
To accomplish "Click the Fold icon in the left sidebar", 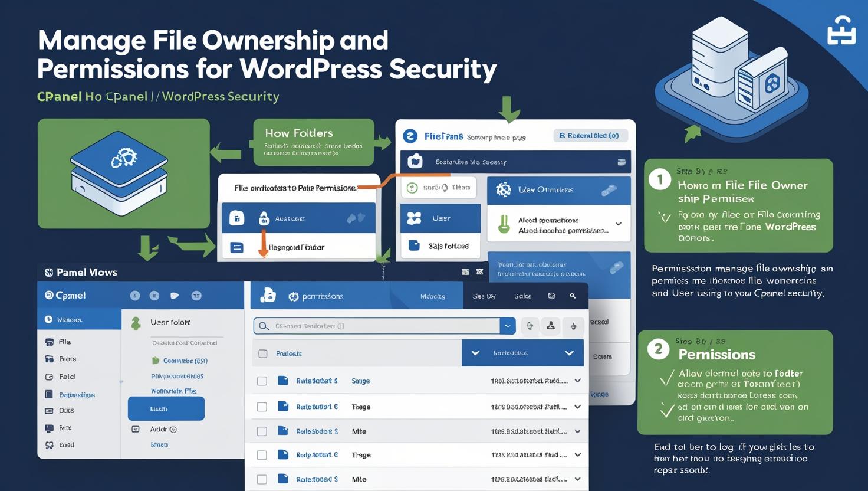I will [50, 377].
